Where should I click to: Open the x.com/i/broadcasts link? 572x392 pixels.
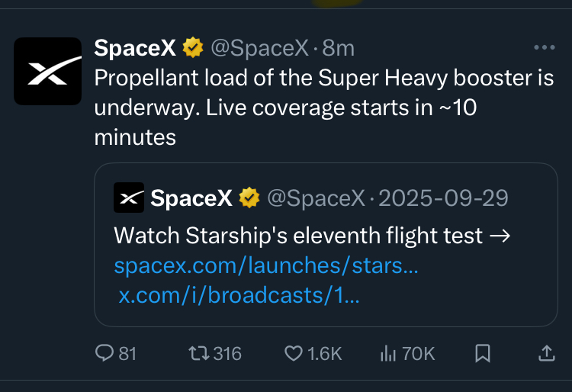click(239, 295)
